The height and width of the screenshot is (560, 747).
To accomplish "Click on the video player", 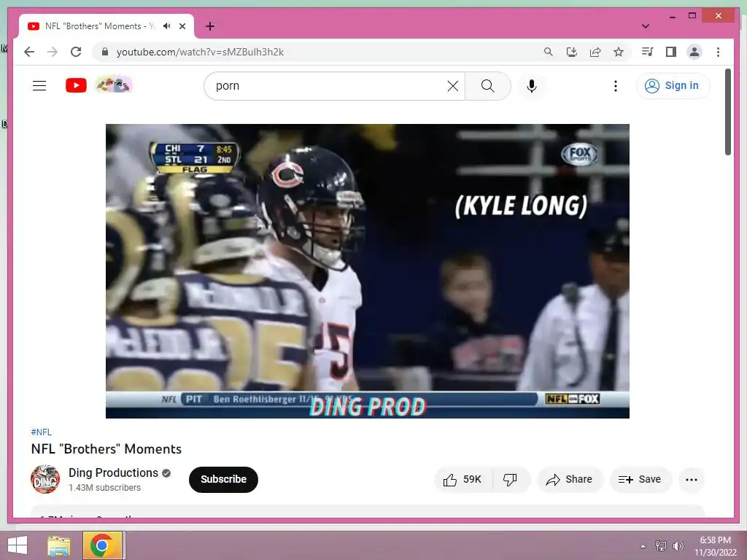I will click(x=368, y=271).
